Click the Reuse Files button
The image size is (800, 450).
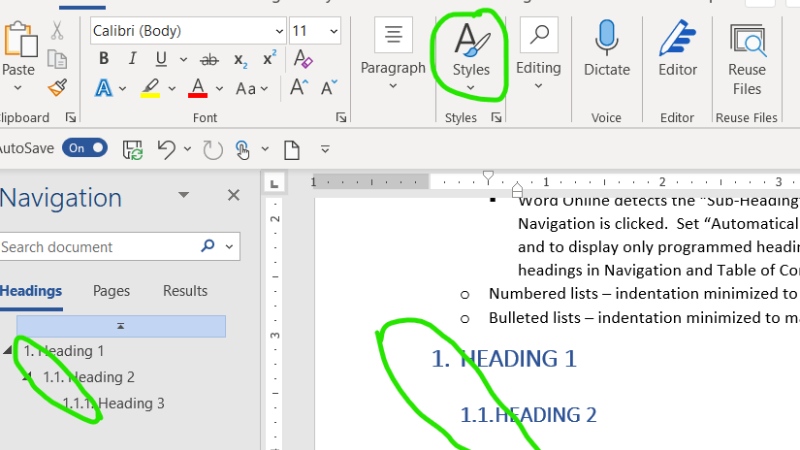(747, 59)
